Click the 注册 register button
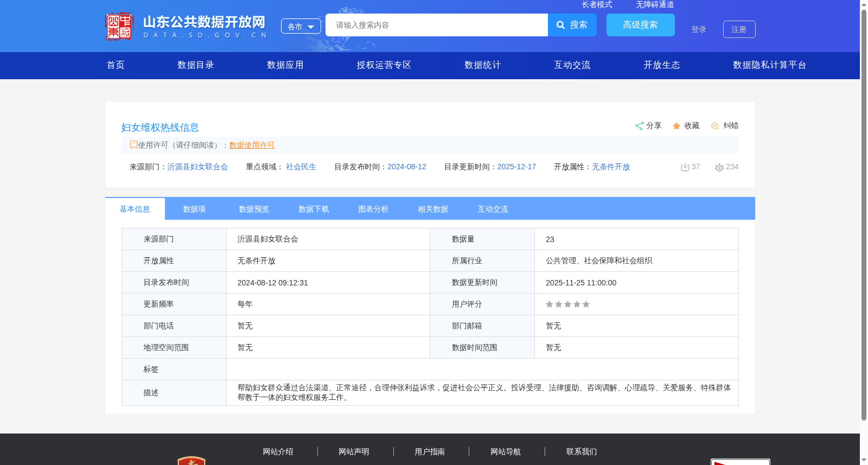868x465 pixels. pyautogui.click(x=739, y=29)
